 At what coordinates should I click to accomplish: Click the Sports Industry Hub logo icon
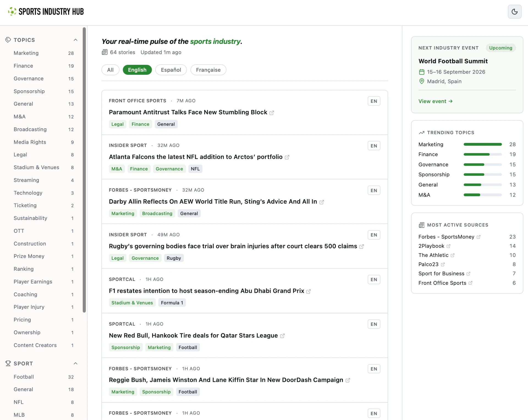click(x=12, y=11)
